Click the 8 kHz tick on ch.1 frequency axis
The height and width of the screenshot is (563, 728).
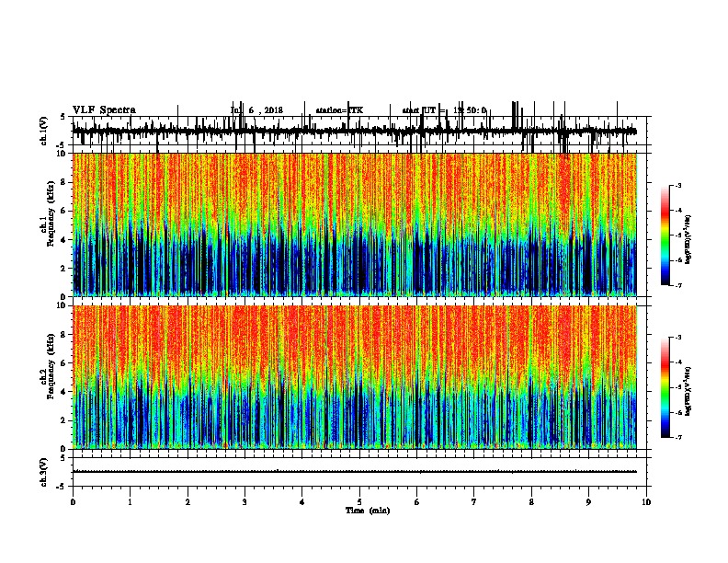pyautogui.click(x=64, y=182)
